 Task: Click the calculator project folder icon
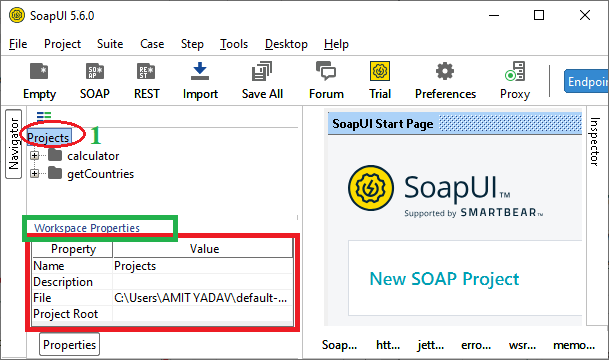click(x=55, y=155)
